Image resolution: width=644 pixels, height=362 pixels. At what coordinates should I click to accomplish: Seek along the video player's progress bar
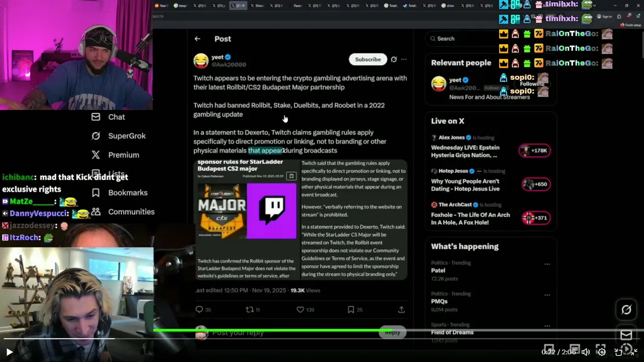point(322,338)
